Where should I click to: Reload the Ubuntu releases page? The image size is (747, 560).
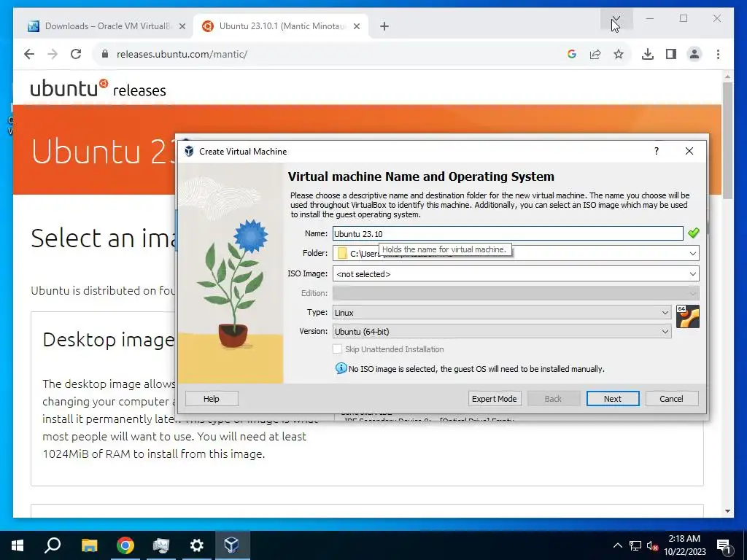pos(76,54)
